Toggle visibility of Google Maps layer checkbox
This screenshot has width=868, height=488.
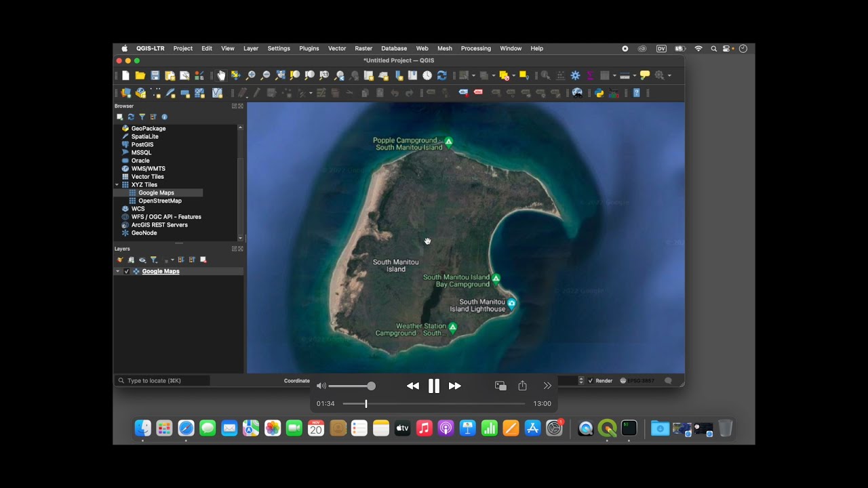point(127,271)
